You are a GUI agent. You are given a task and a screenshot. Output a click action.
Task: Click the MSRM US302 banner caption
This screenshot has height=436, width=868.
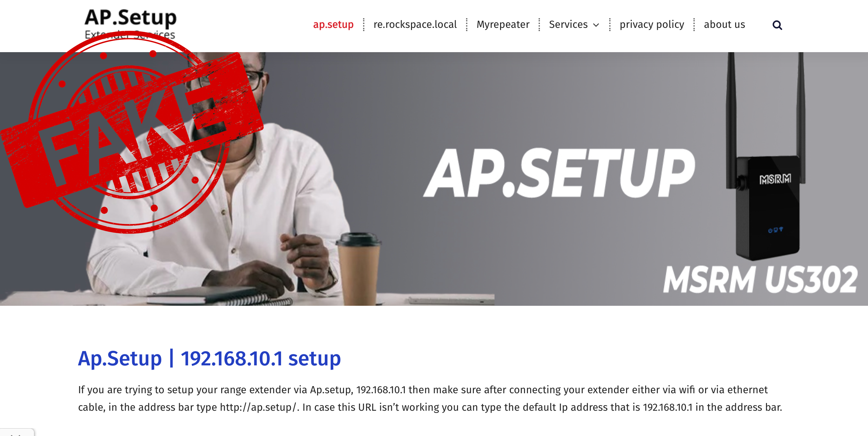click(x=760, y=279)
